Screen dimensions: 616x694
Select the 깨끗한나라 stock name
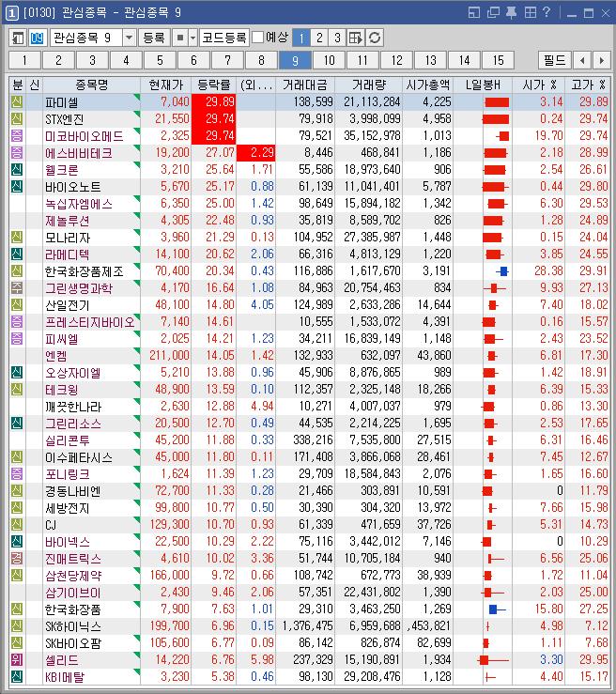[73, 407]
